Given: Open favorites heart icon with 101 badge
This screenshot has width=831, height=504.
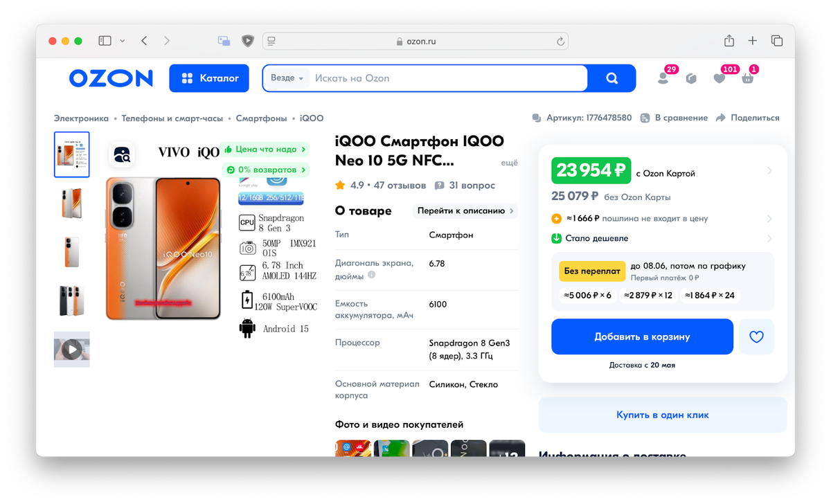Looking at the screenshot, I should [x=720, y=79].
